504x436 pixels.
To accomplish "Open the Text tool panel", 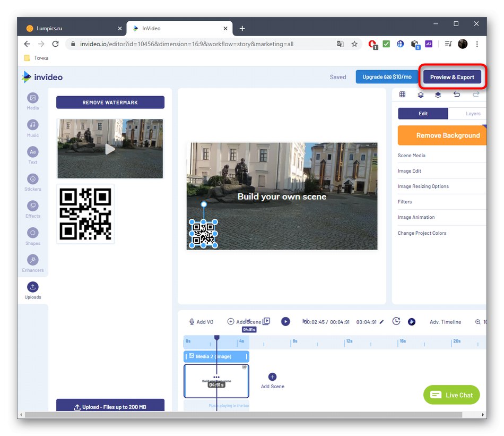I will [33, 156].
